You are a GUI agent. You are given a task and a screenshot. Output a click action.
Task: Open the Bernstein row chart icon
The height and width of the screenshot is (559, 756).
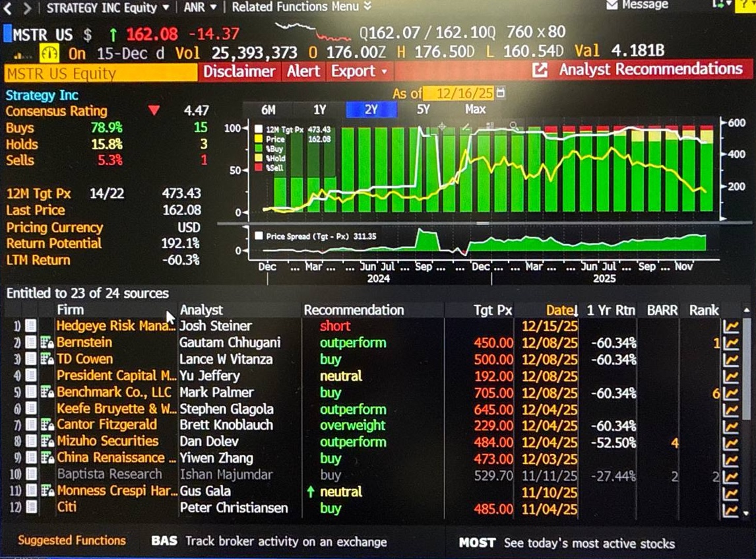[x=731, y=343]
